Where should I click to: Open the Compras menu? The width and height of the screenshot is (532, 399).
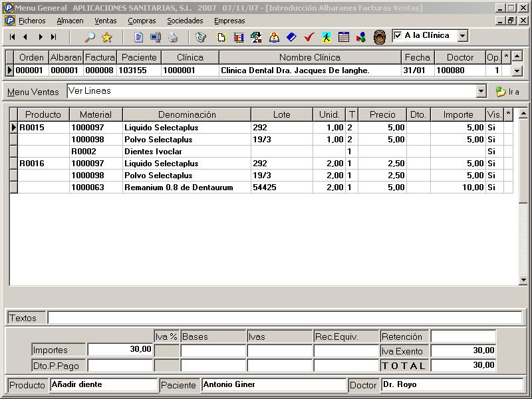click(x=142, y=21)
